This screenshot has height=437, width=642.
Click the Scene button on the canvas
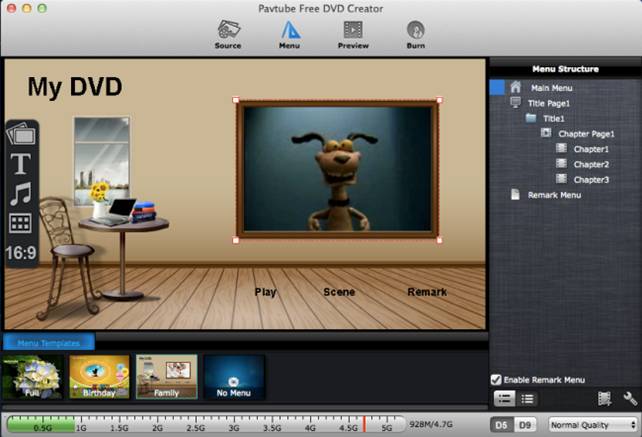(339, 292)
